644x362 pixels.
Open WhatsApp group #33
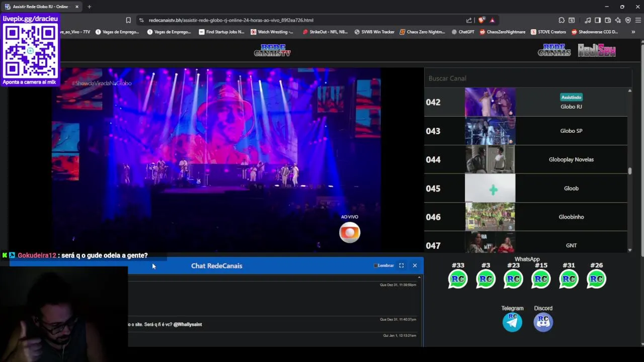point(458,279)
